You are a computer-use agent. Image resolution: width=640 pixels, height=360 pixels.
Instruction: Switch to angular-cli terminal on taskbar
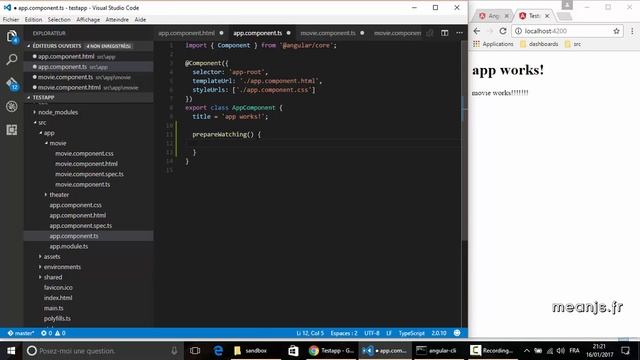tap(438, 351)
